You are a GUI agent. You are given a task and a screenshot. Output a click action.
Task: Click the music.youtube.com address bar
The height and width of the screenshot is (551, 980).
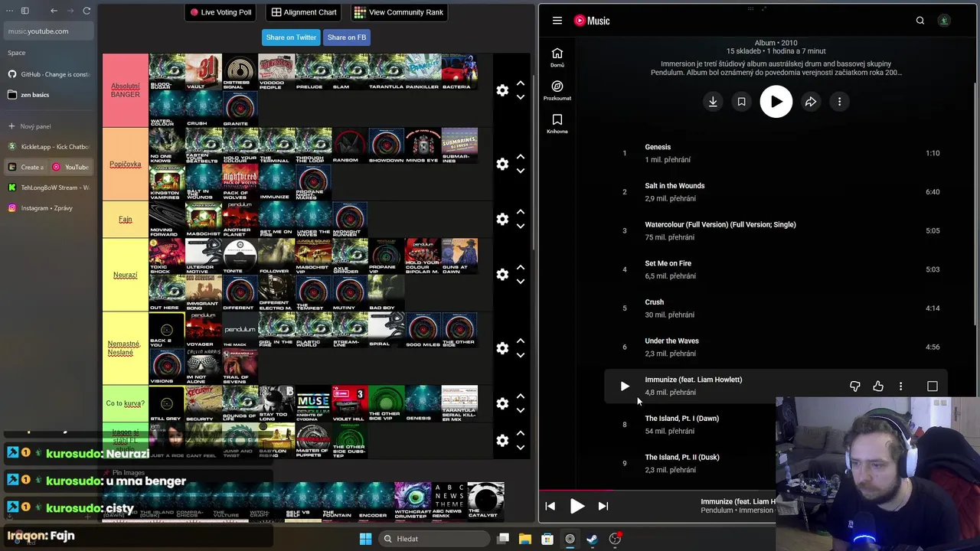[49, 31]
